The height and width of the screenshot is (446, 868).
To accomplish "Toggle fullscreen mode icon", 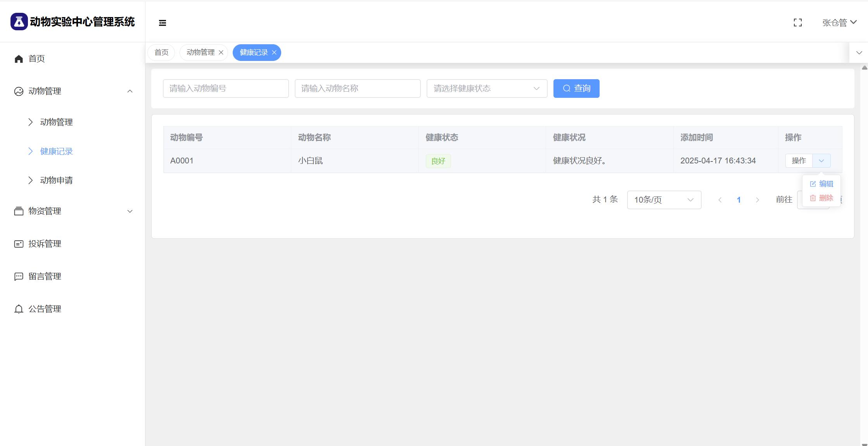I will [x=797, y=23].
